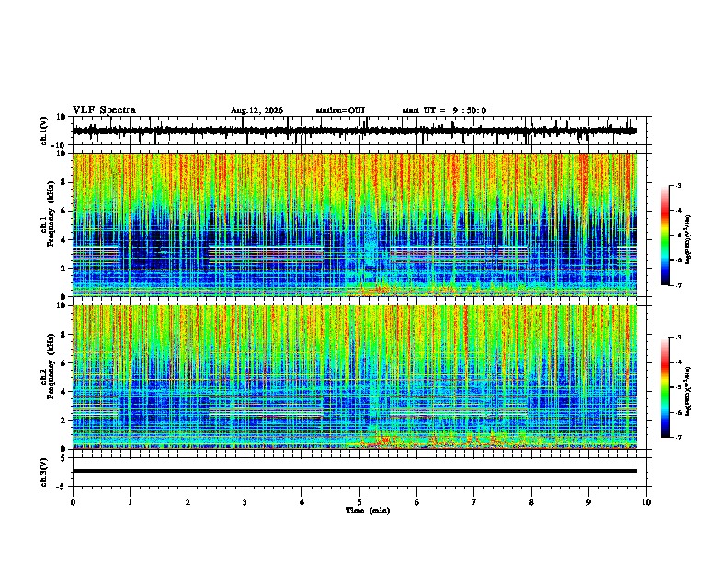Click the ch.2 colorbar 'log(PSD)' label
Viewport: 728px width, 563px height.
pyautogui.click(x=688, y=391)
